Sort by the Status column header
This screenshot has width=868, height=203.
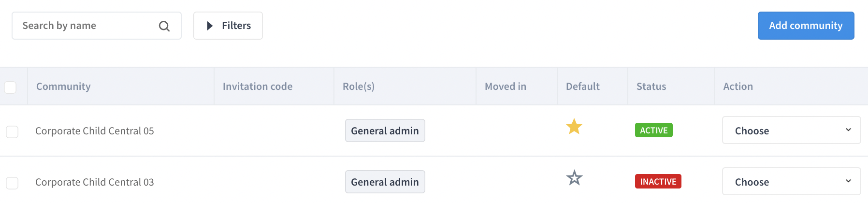click(651, 87)
